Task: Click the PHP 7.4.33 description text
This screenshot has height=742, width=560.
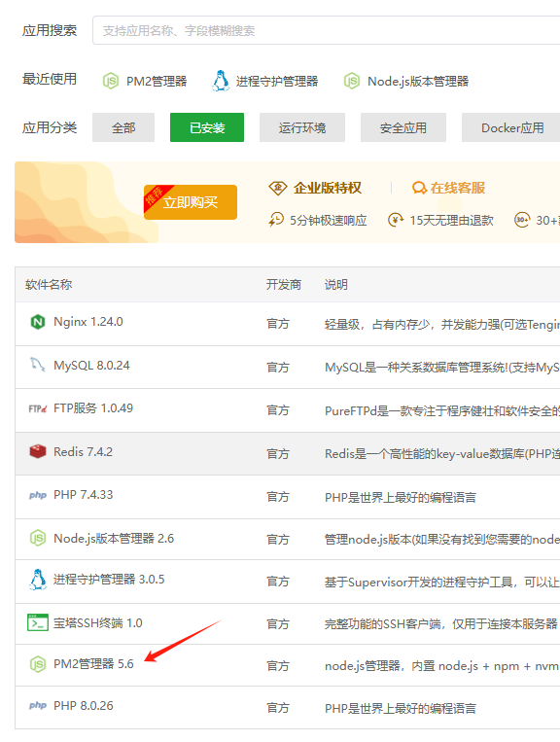Action: tap(401, 497)
